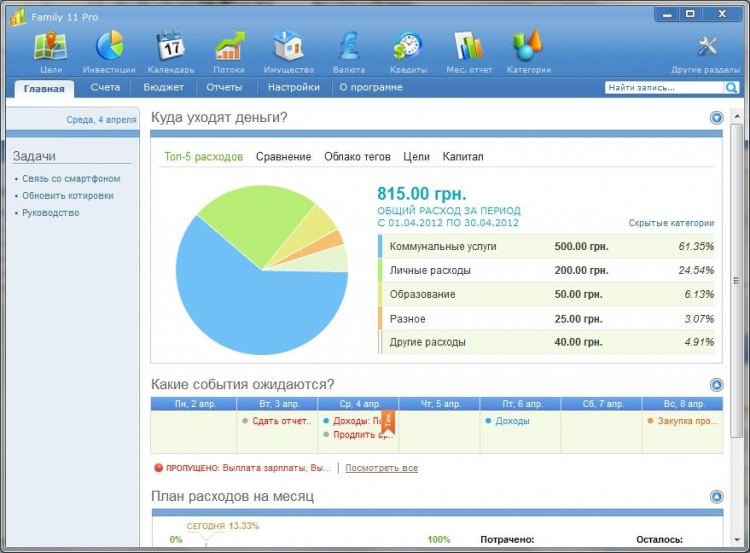The width and height of the screenshot is (750, 553).
Task: Click the Сб, 7 апр. day header
Action: (601, 404)
